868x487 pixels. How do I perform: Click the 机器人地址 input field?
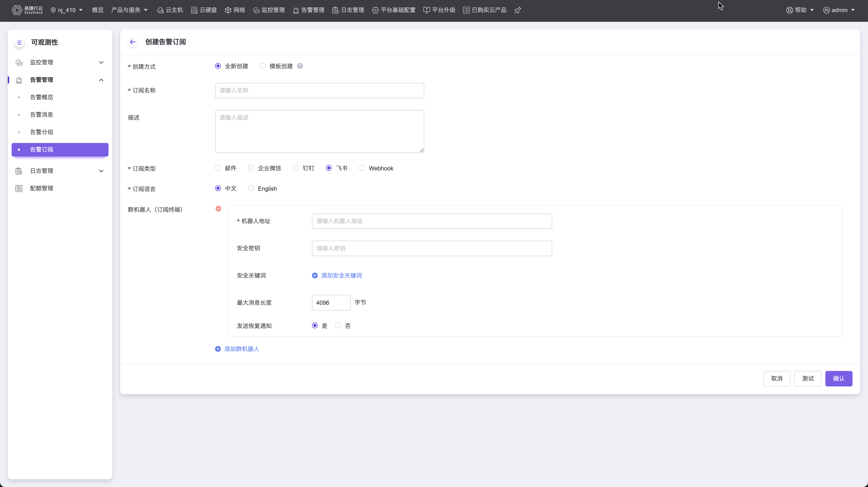pos(432,221)
